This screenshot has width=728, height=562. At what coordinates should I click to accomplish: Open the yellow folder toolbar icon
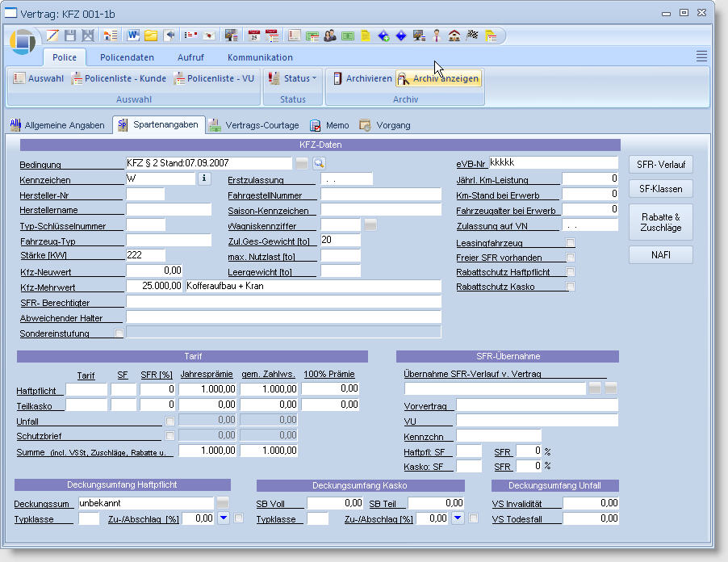(x=151, y=36)
